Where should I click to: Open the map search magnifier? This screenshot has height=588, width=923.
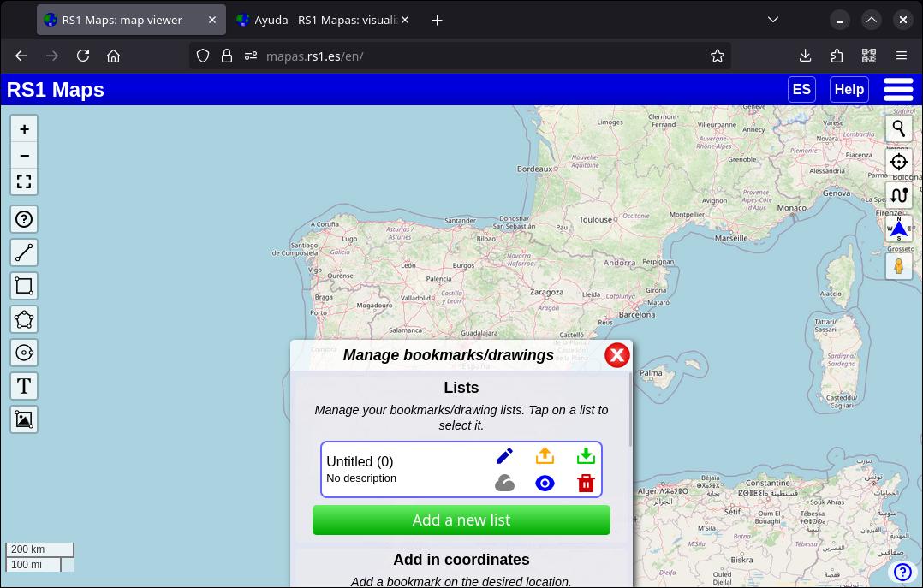pyautogui.click(x=899, y=128)
